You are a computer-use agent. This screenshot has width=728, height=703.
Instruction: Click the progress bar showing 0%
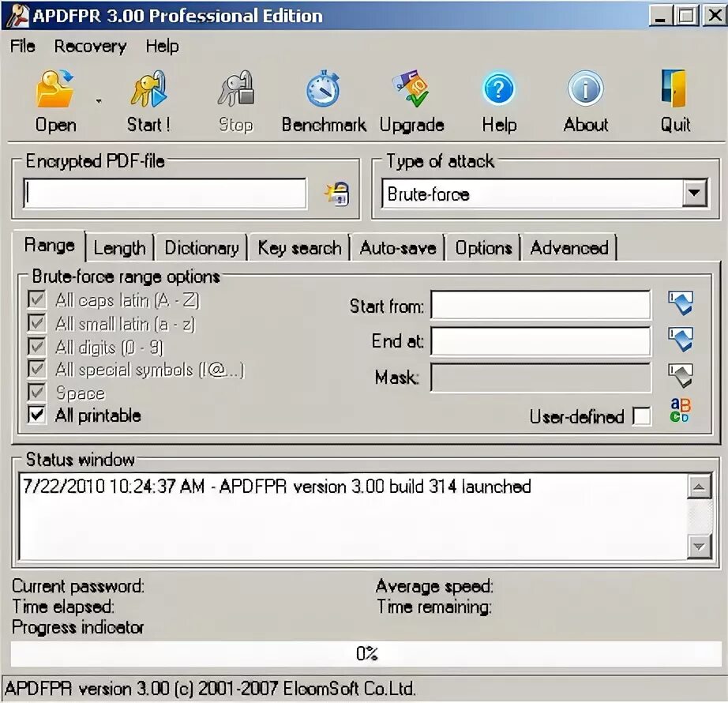coord(364,653)
